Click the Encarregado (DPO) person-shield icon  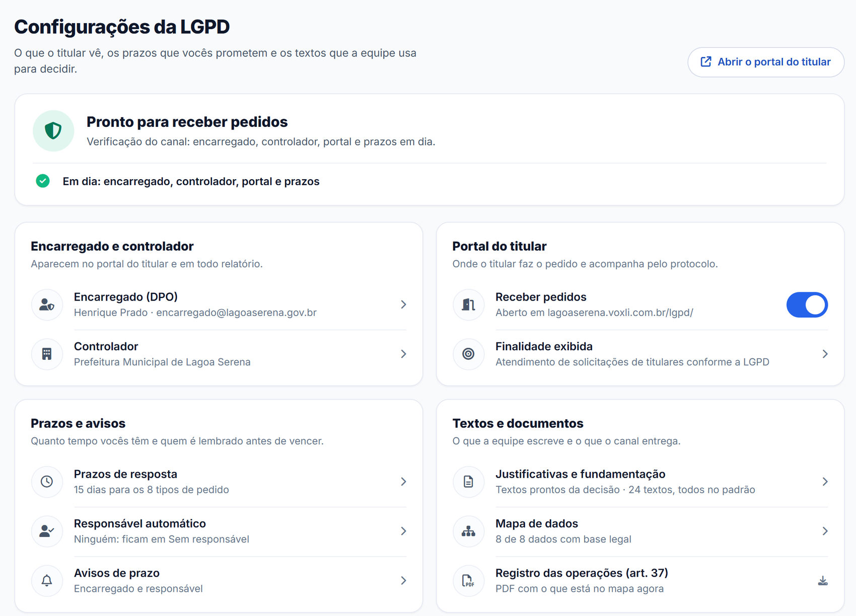click(47, 304)
